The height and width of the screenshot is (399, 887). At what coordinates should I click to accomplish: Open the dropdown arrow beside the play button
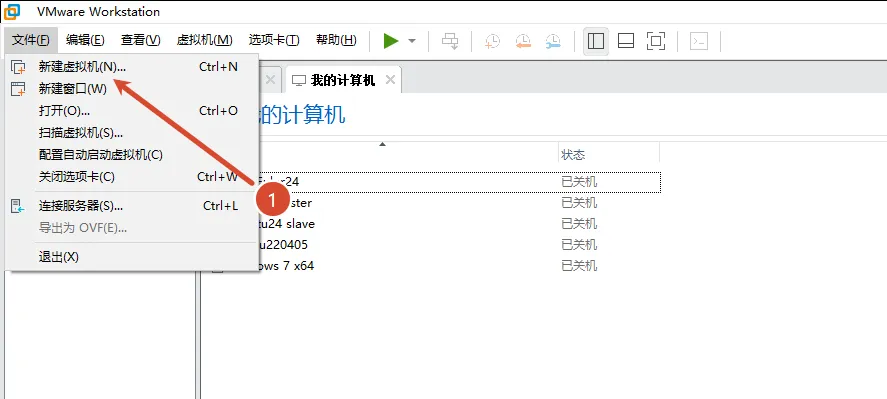[x=412, y=41]
